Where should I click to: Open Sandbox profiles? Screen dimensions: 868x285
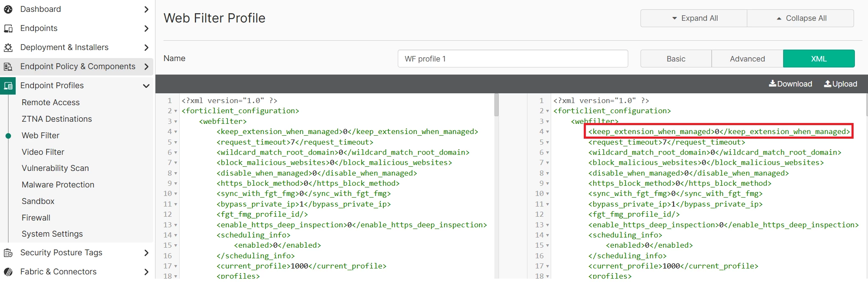[38, 201]
